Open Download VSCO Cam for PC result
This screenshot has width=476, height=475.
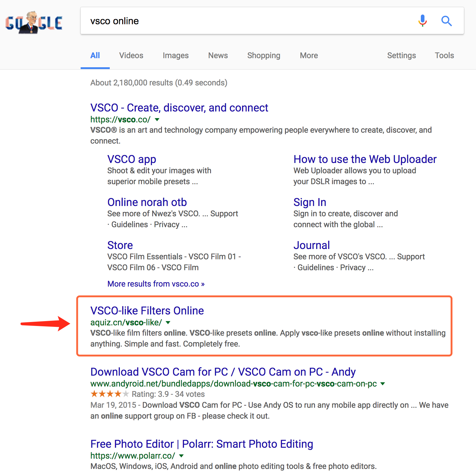pos(223,372)
